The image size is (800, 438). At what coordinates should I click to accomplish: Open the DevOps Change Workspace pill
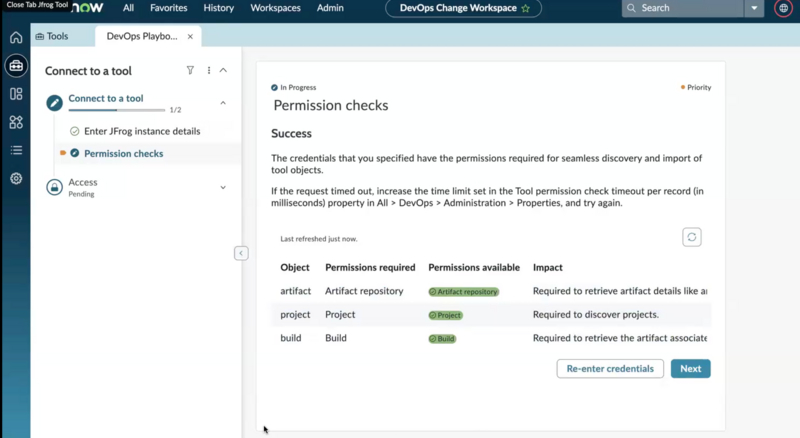tap(463, 8)
